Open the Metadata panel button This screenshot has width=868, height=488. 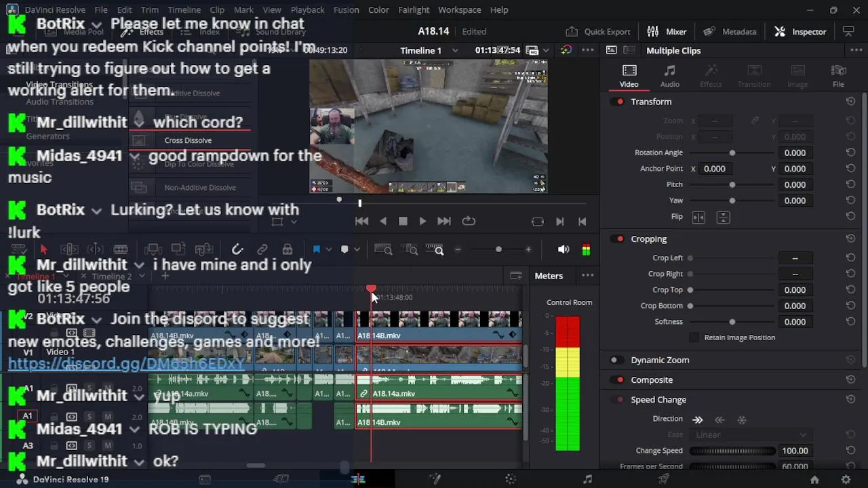(730, 31)
